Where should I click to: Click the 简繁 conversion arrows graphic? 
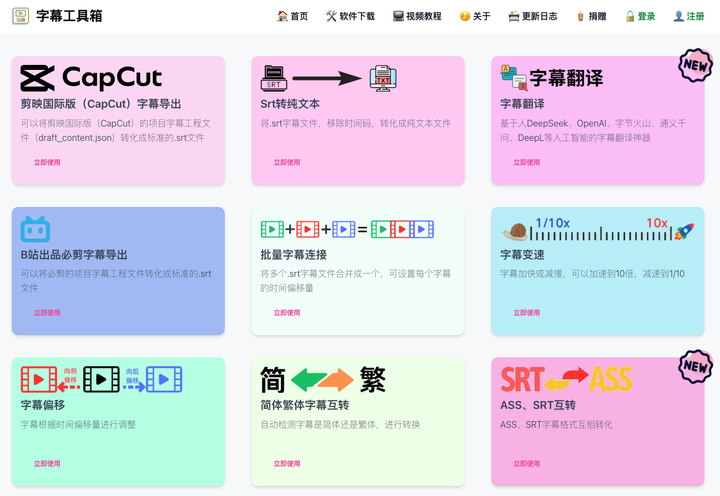(x=322, y=380)
